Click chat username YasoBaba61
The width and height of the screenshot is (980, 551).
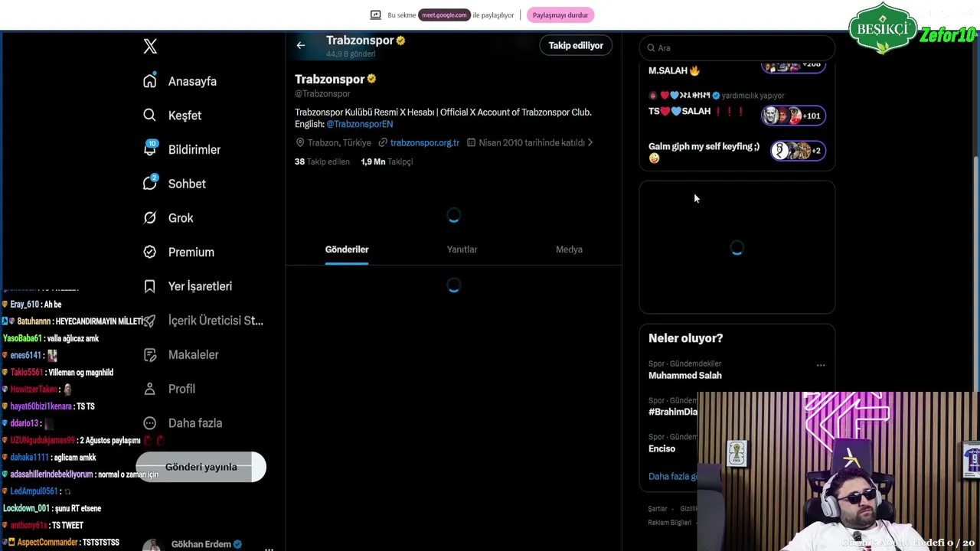point(22,338)
